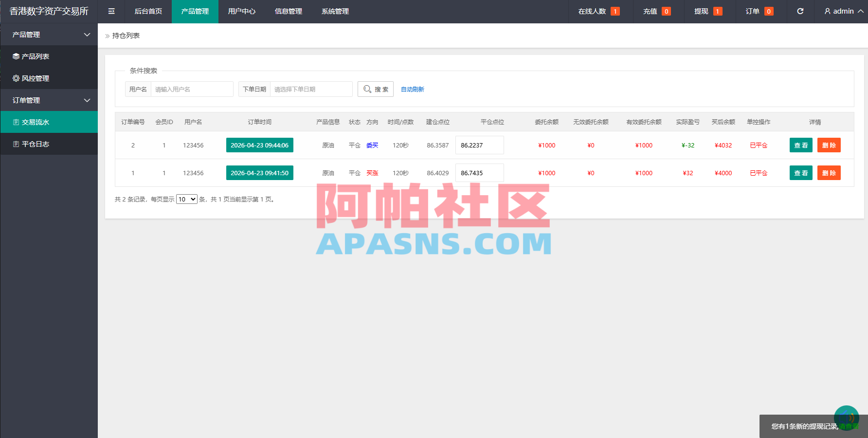Image resolution: width=868 pixels, height=438 pixels.
Task: Open the admin dropdown arrow
Action: click(x=860, y=11)
